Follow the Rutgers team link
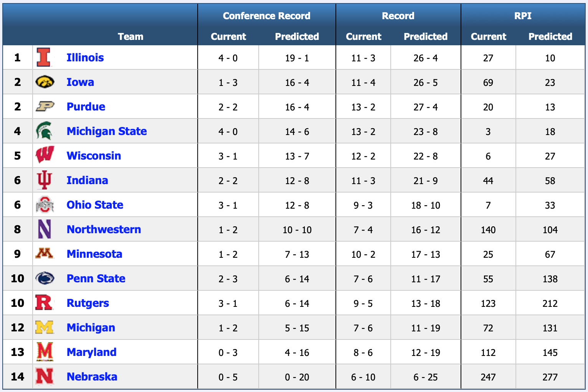 coord(88,303)
